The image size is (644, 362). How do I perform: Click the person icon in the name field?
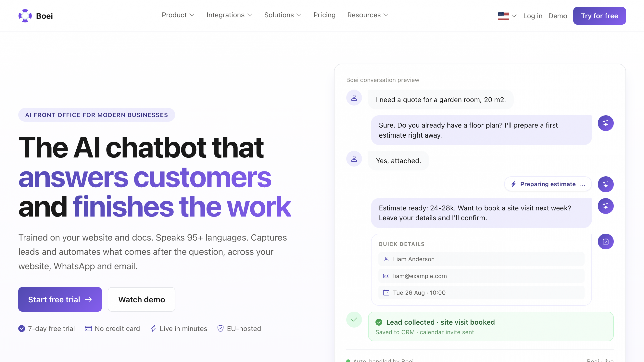386,259
